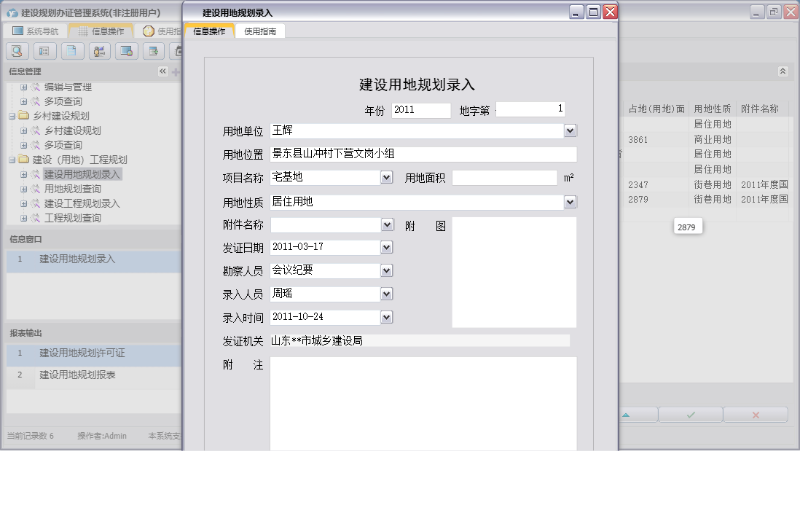Click the user management toolbar icon
The width and height of the screenshot is (800, 532).
[99, 51]
